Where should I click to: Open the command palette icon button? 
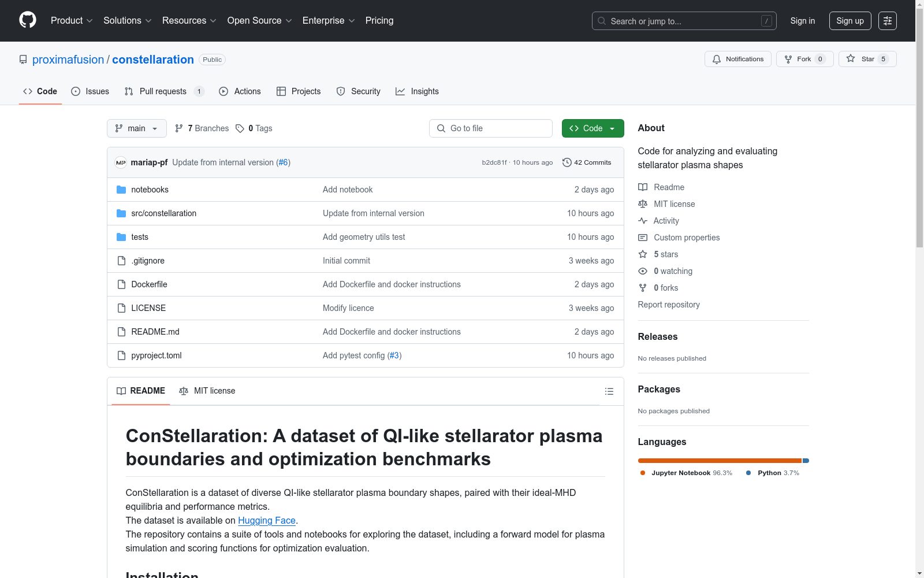888,21
